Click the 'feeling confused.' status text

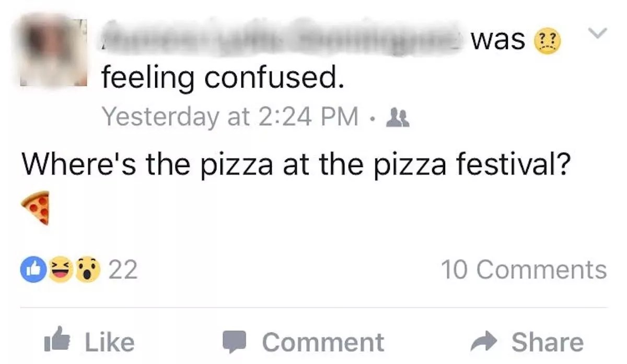[x=223, y=78]
